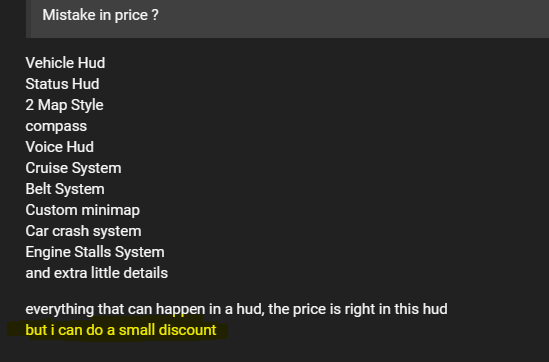The height and width of the screenshot is (362, 549).
Task: Select the 'Cruise System' feature line
Action: point(74,168)
